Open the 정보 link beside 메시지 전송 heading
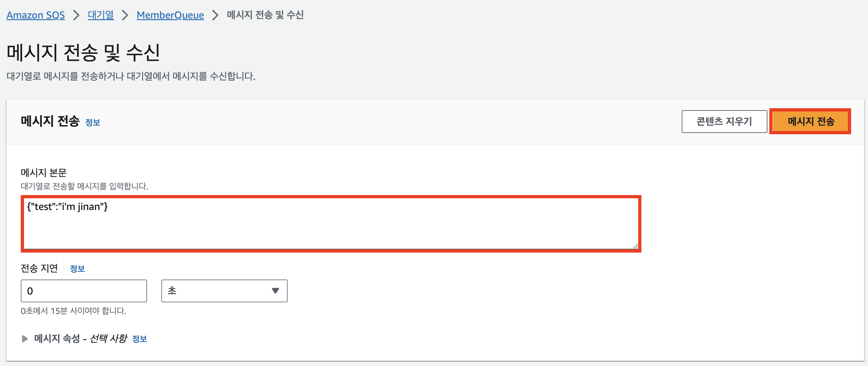This screenshot has height=366, width=868. 93,123
